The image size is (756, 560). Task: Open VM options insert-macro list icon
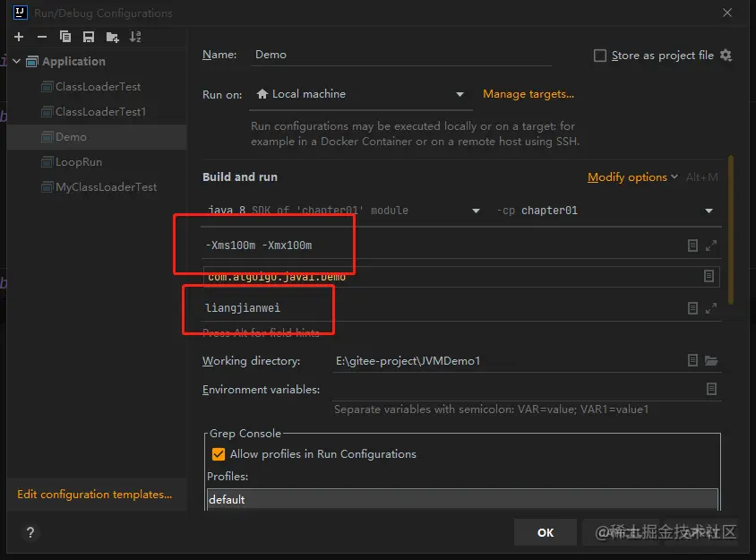click(x=692, y=246)
